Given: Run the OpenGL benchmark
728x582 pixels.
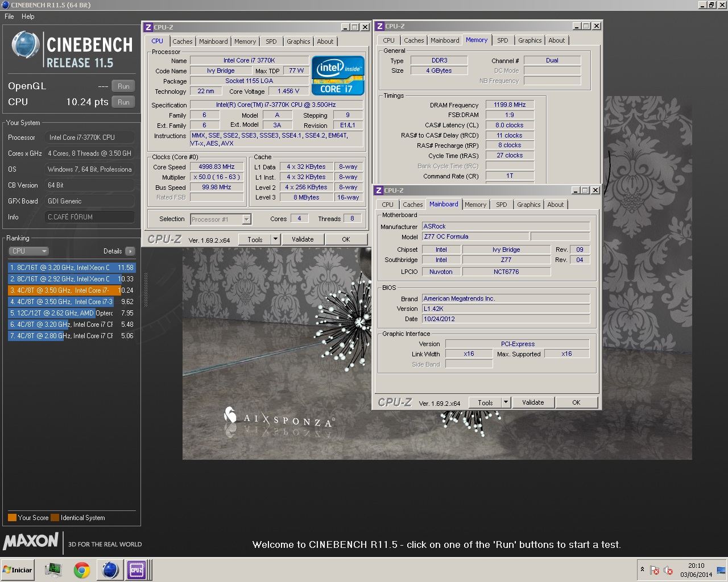Looking at the screenshot, I should click(123, 86).
